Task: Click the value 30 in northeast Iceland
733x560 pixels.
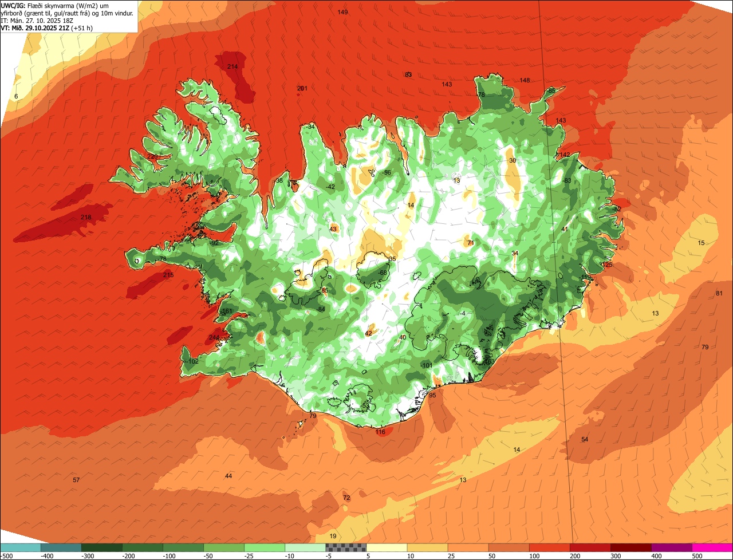Action: pos(513,160)
